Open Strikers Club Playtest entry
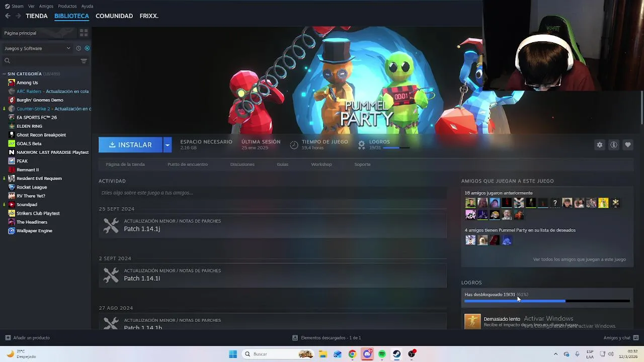644x362 pixels. click(x=38, y=213)
